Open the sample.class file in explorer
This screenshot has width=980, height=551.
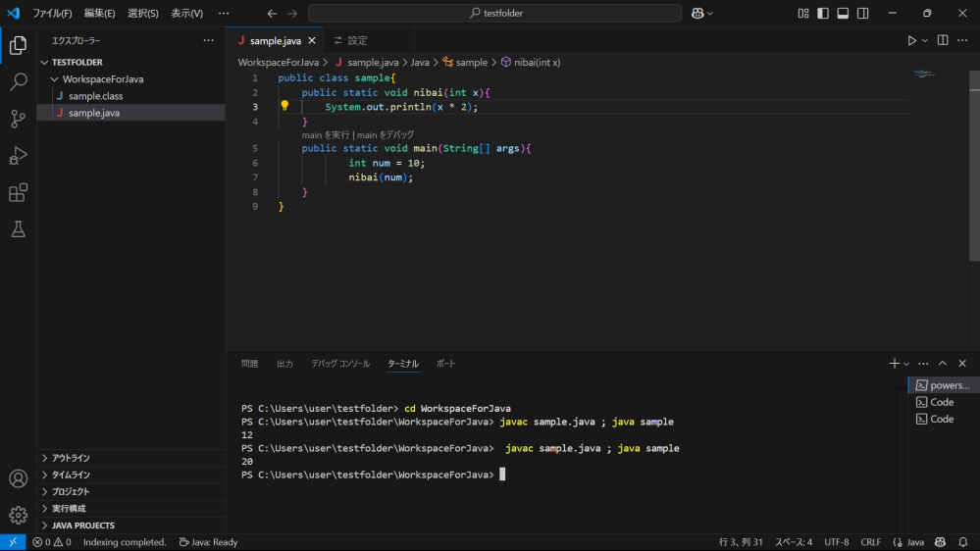coord(131,96)
